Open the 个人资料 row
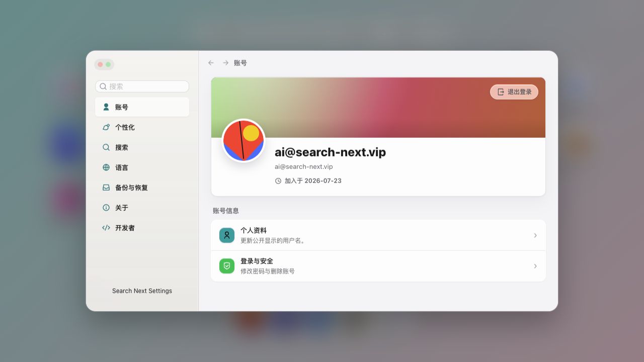This screenshot has height=362, width=644. coord(378,235)
